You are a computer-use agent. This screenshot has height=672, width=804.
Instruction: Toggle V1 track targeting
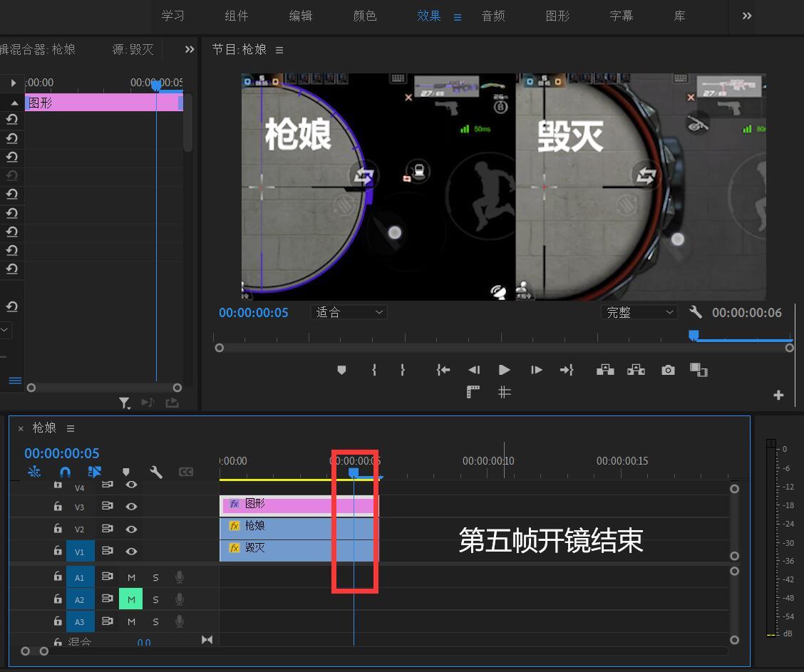[80, 552]
